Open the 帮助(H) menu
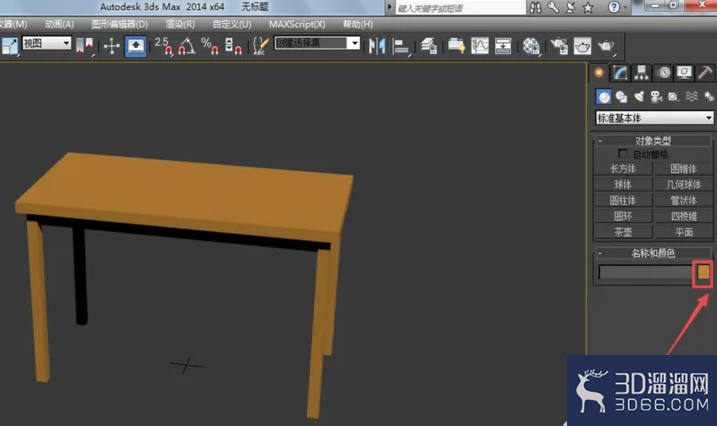The width and height of the screenshot is (717, 426). coord(358,24)
